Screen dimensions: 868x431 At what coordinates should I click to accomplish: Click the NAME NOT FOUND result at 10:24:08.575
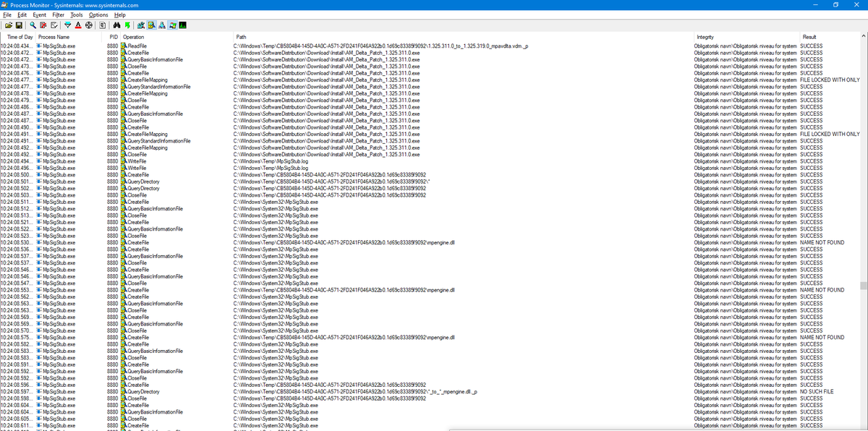point(822,337)
